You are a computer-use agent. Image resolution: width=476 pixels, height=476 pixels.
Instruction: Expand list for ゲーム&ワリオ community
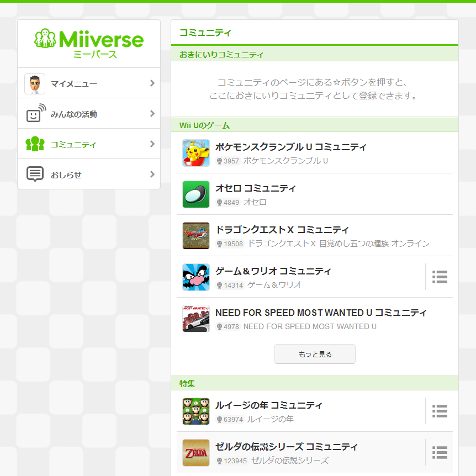[440, 277]
